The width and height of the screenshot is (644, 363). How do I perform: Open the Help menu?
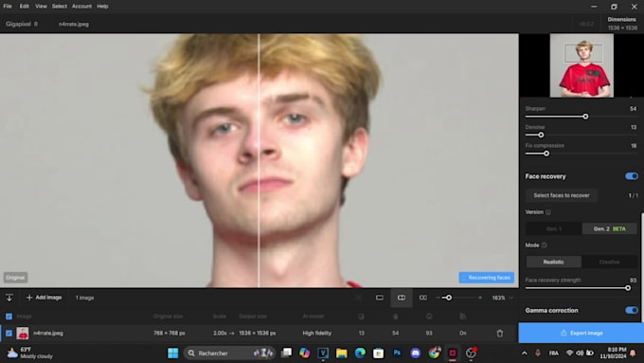coord(102,7)
